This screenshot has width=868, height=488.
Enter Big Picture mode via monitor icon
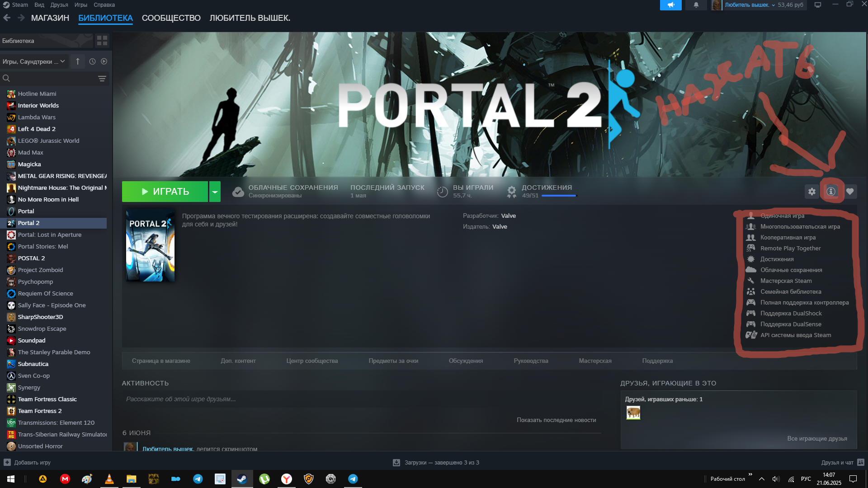click(x=818, y=5)
